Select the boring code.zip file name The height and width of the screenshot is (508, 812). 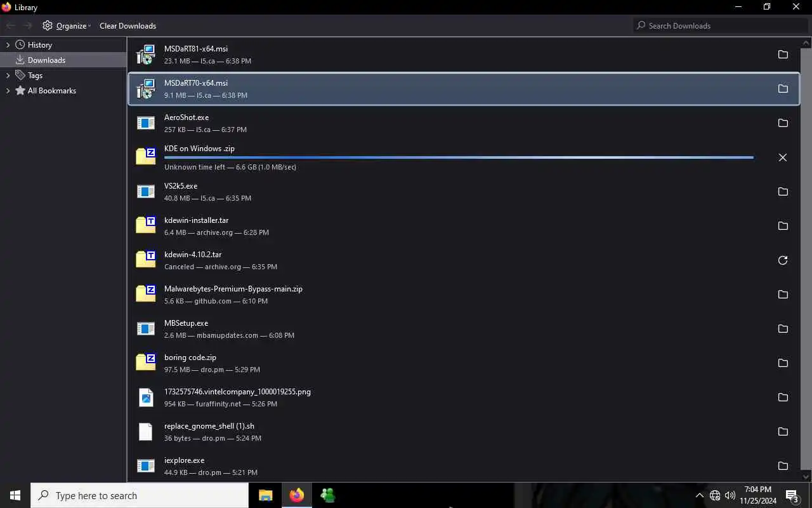[x=190, y=358]
